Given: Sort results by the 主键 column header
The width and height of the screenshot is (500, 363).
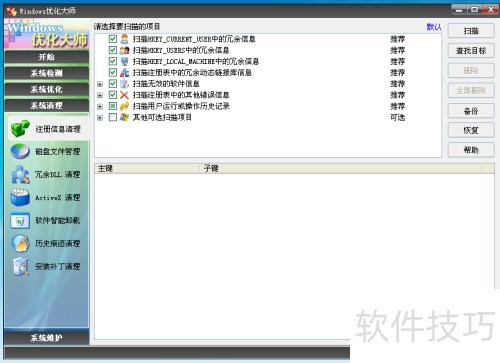Looking at the screenshot, I should click(147, 169).
